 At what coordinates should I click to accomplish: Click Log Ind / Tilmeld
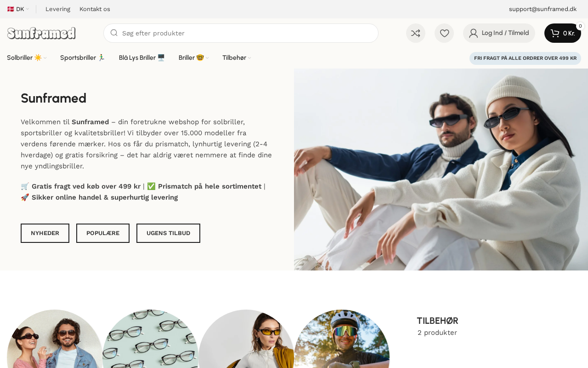coord(499,33)
